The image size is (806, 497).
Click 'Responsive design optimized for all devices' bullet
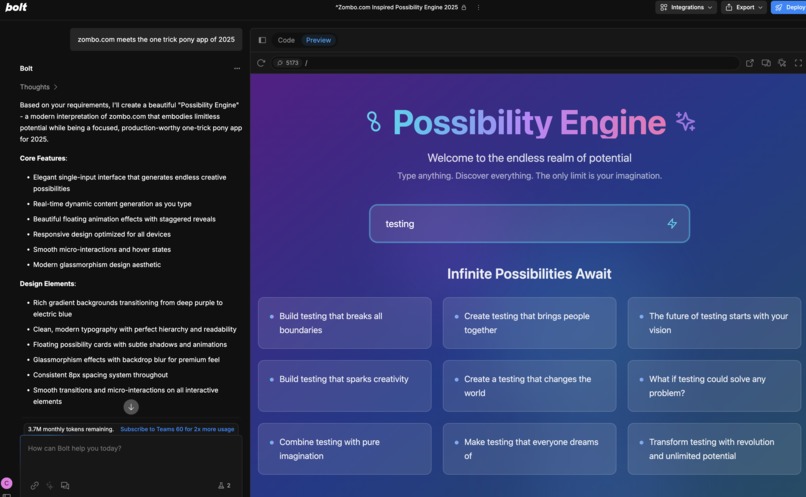(102, 234)
